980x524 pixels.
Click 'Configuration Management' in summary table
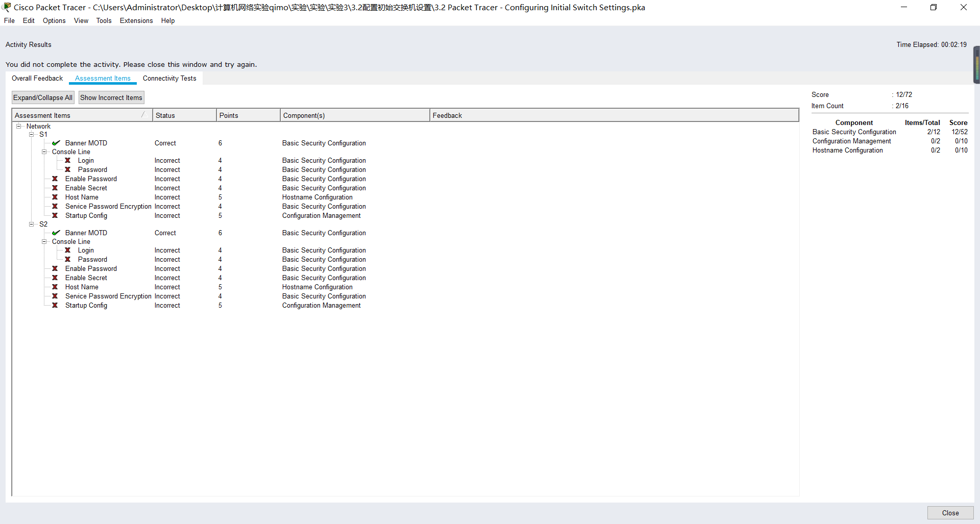click(851, 141)
